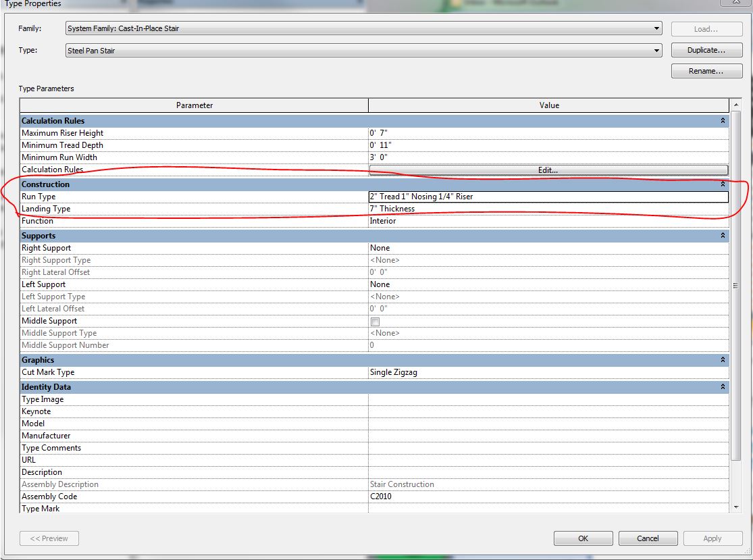The width and height of the screenshot is (753, 560).
Task: Click the Type Comments value cell
Action: tap(548, 448)
